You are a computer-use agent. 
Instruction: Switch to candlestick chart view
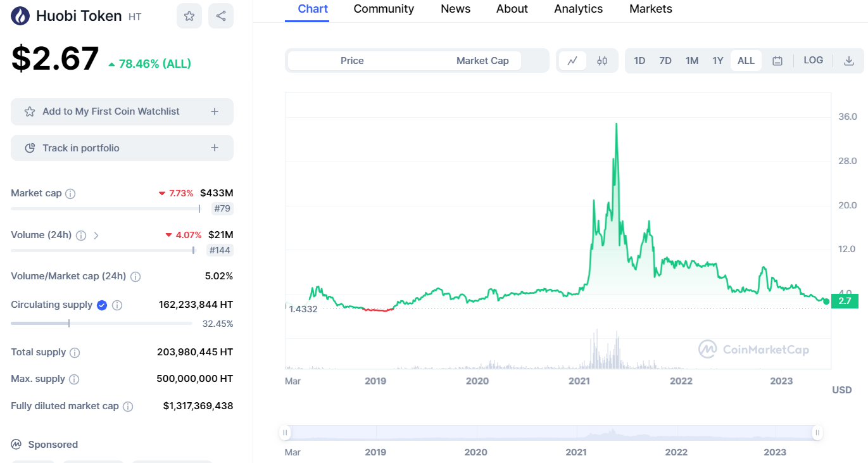coord(602,61)
